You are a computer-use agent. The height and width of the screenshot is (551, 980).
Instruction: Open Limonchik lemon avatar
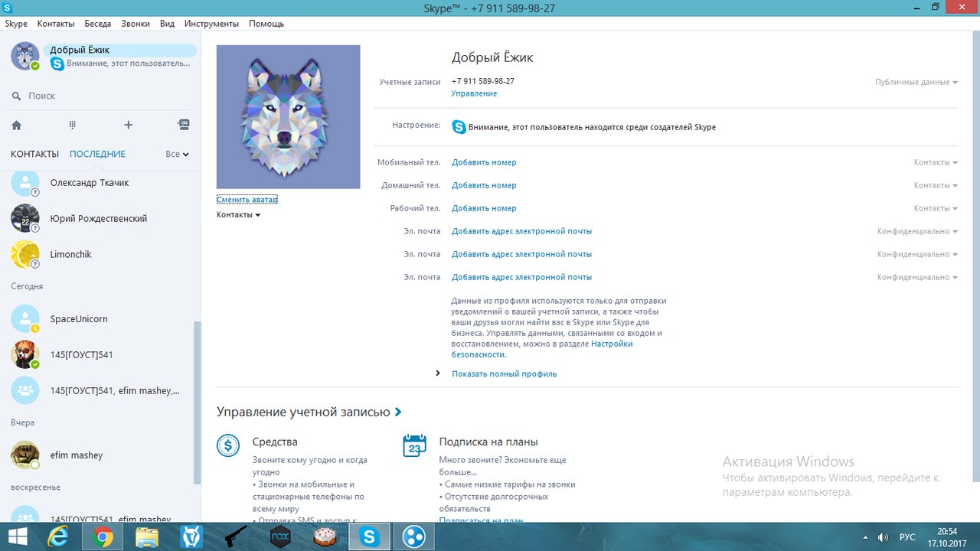pos(24,254)
